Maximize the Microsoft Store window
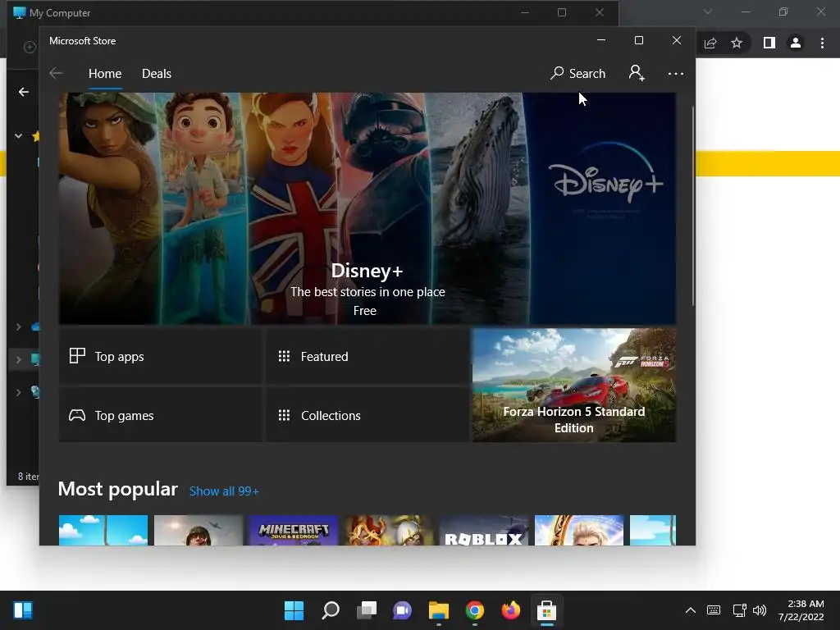The image size is (840, 630). (x=638, y=41)
